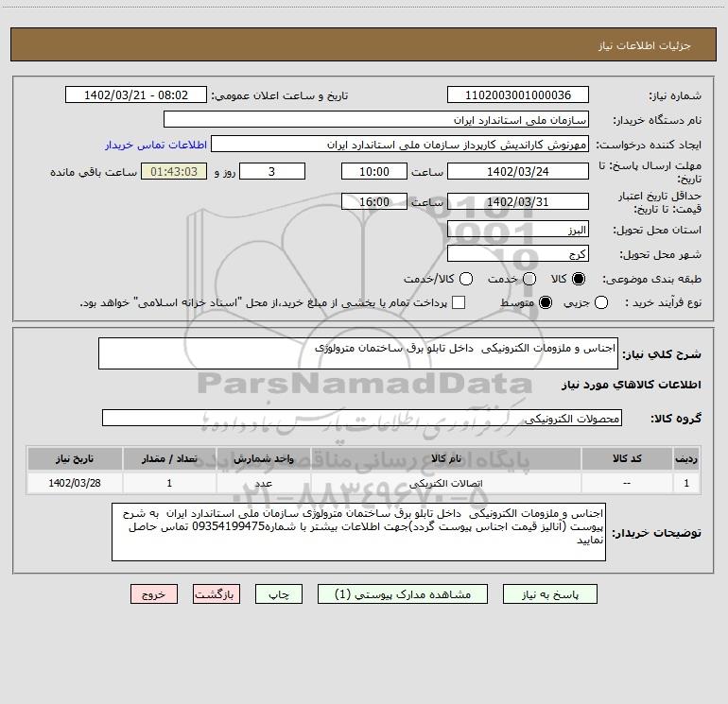This screenshot has height=704, width=728.
Task: Click the اطلاعات کالاهای مورد نیاز heading
Action: pos(631,385)
